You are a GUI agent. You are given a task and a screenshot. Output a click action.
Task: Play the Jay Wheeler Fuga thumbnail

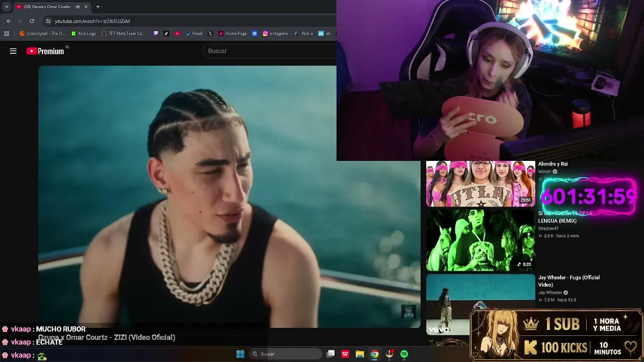coord(480,305)
